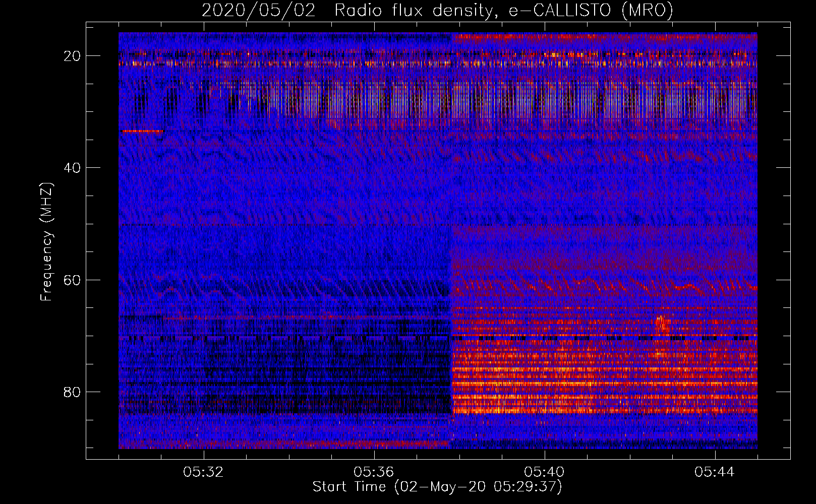Image resolution: width=816 pixels, height=504 pixels.
Task: Click the frequency tick label '40'
Action: click(x=73, y=168)
